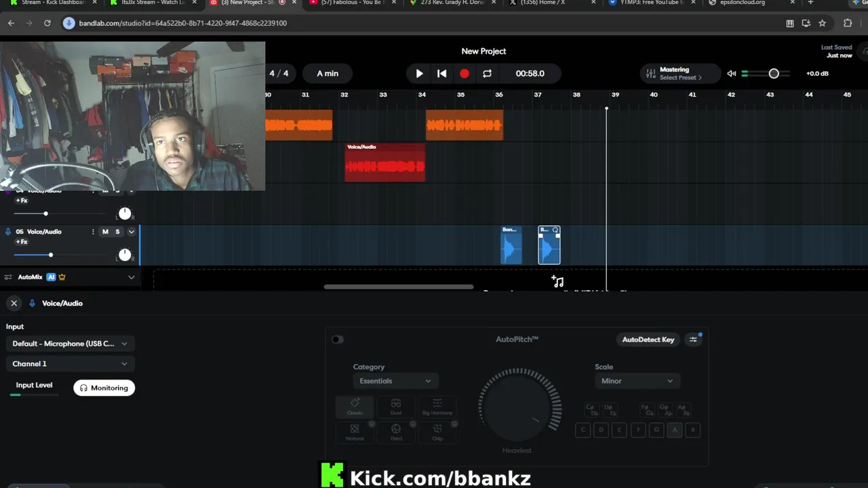
Task: Select the Chip AutoPitch preset
Action: pyautogui.click(x=437, y=432)
